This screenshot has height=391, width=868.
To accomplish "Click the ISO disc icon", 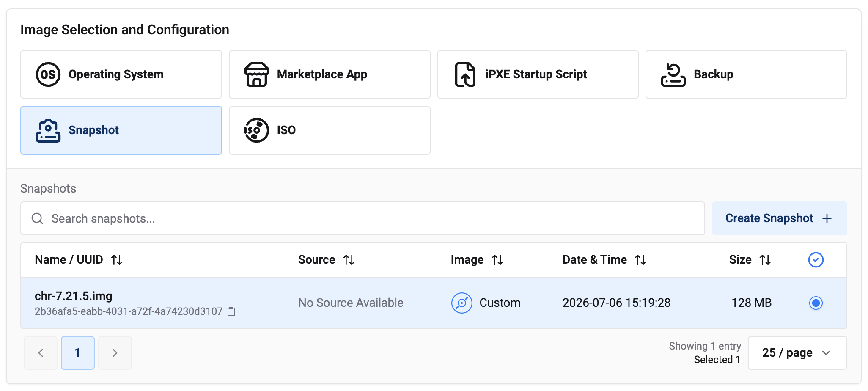I will (x=256, y=130).
